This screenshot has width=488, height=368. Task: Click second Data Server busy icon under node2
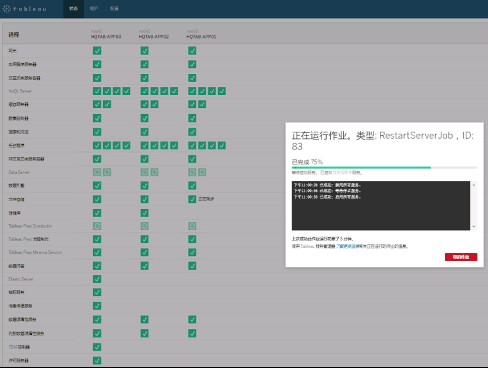pyautogui.click(x=154, y=172)
